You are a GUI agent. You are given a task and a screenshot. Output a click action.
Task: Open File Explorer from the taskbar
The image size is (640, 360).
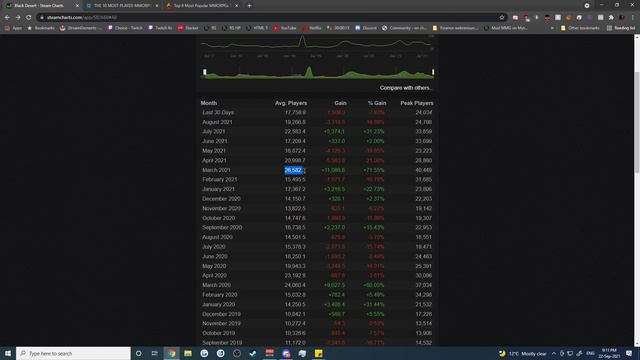(x=188, y=353)
